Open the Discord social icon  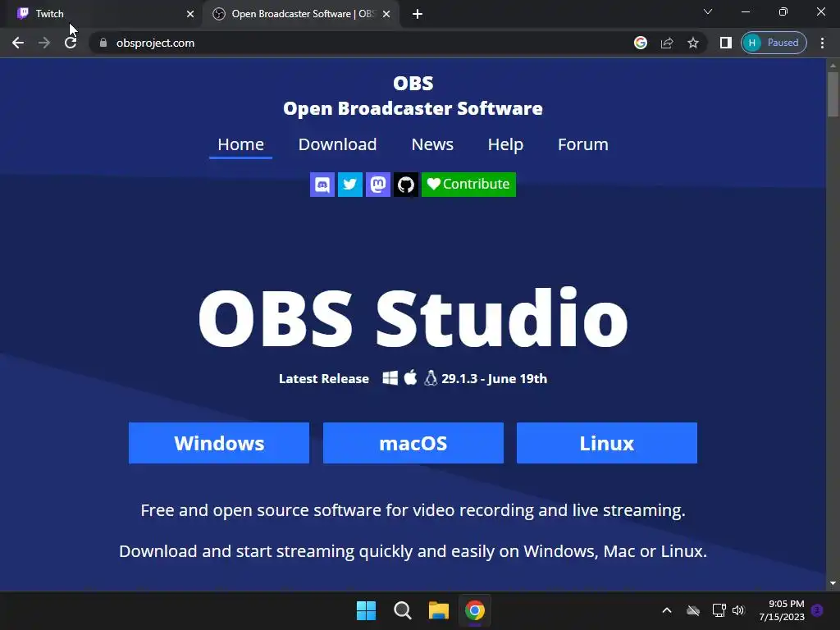(322, 185)
